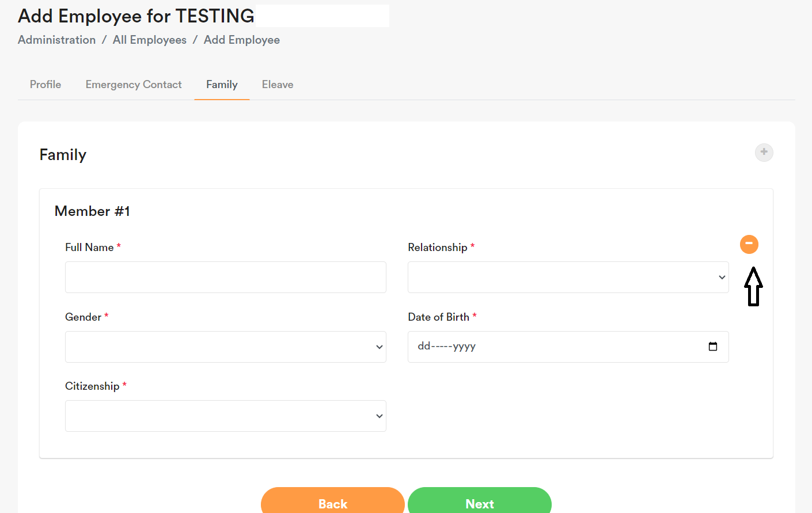Open the Emergency Contact tab

click(134, 85)
